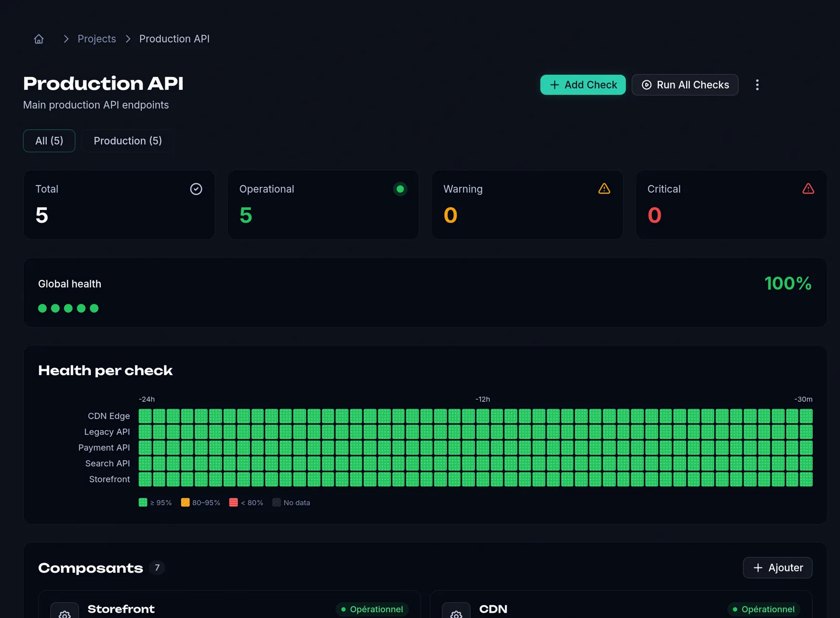Screen dimensions: 840x618
Task: Click the Ajouter button in Composants
Action: pos(778,568)
